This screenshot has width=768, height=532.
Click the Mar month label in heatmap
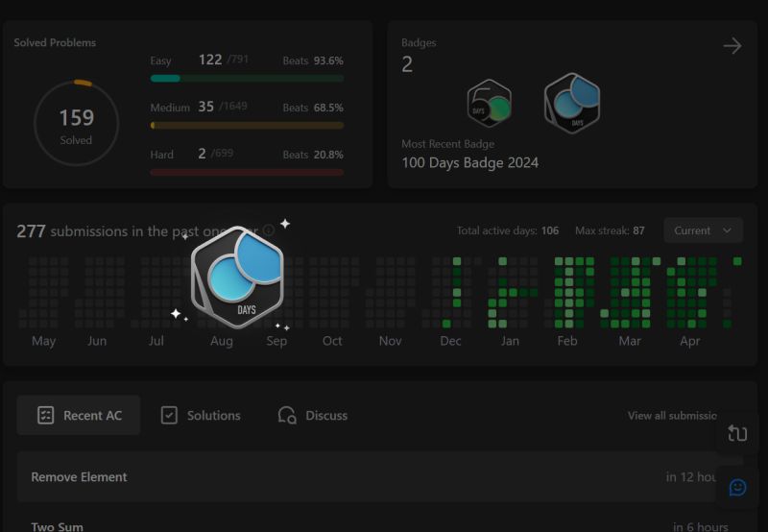click(x=630, y=341)
